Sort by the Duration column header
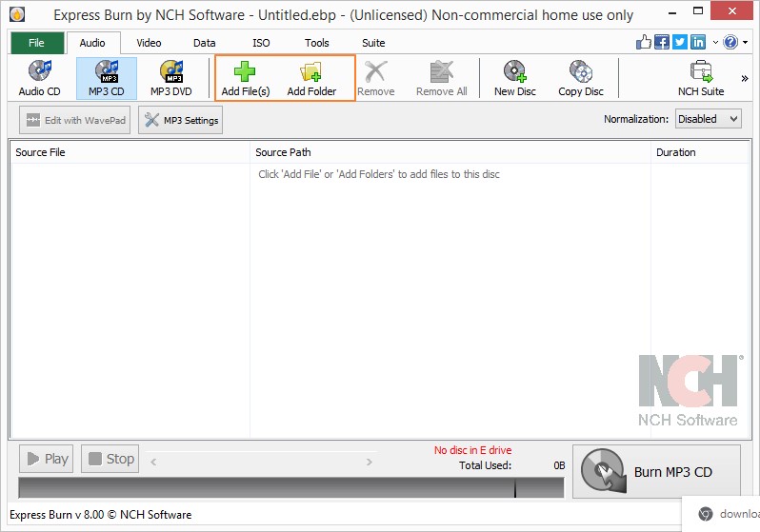Screen dimensions: 760x532 point(700,152)
